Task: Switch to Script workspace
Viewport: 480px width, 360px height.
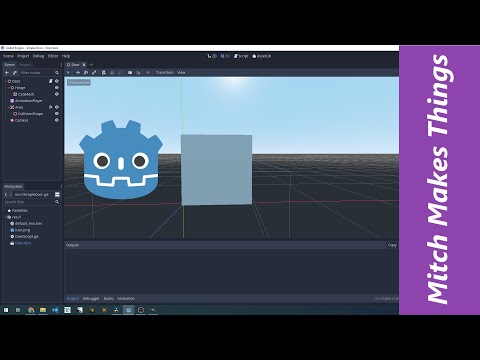Action: point(241,56)
